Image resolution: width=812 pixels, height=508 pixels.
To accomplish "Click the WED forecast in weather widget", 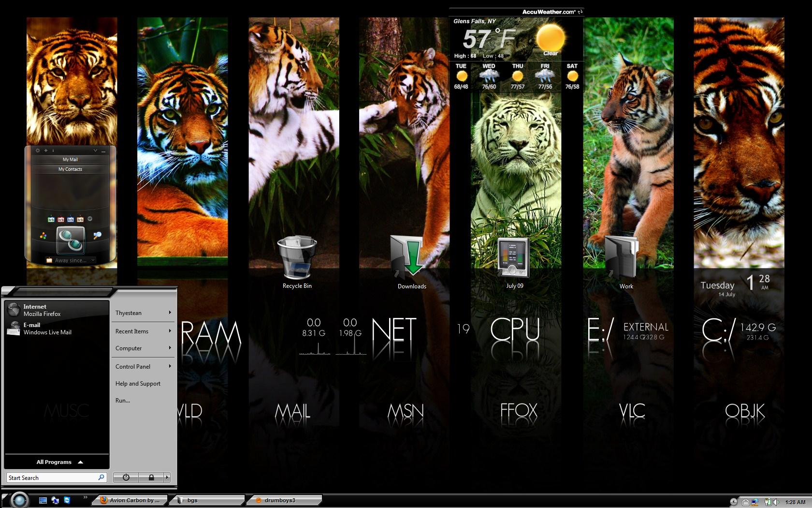I will click(489, 76).
